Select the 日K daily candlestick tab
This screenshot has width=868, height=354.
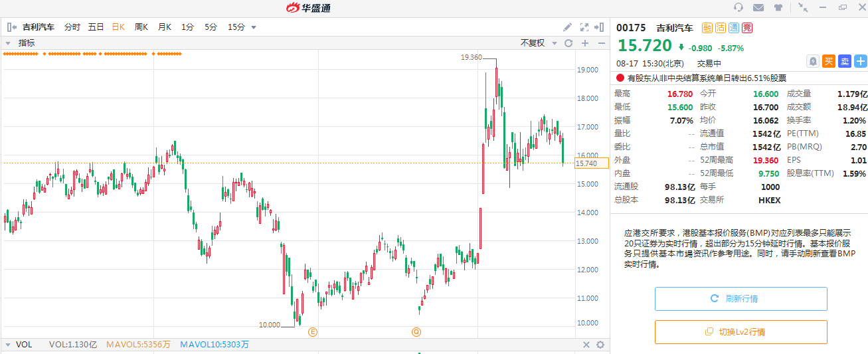tap(118, 27)
